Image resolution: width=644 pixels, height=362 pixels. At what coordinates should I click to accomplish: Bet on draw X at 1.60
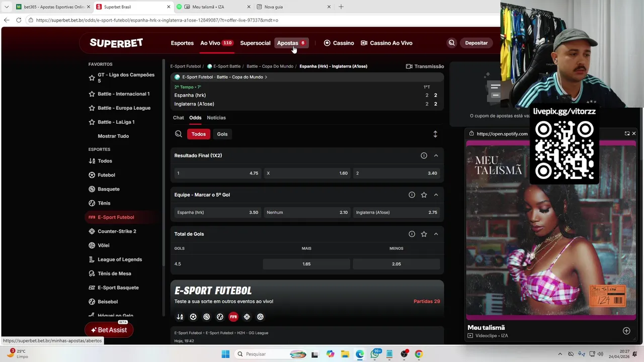point(307,173)
